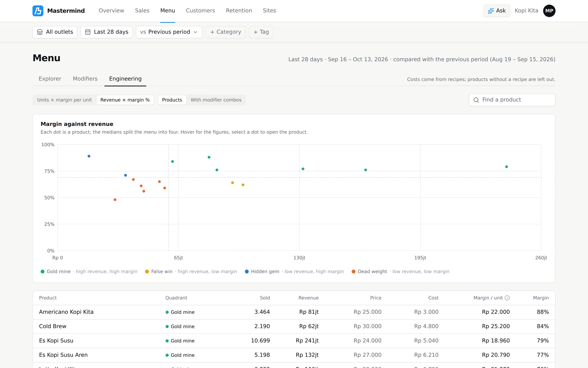
Task: Add a Tag filter
Action: click(x=261, y=32)
